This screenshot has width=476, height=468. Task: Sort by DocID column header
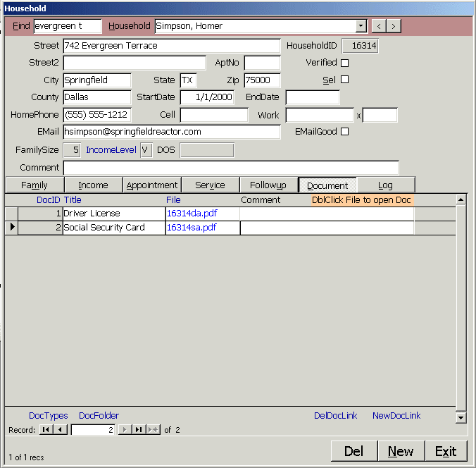click(49, 200)
